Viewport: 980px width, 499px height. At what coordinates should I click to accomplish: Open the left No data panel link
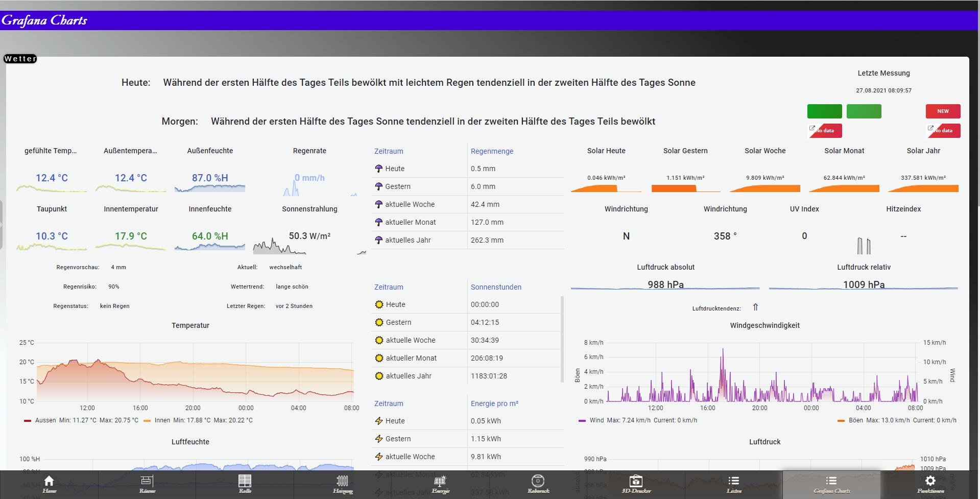(824, 131)
